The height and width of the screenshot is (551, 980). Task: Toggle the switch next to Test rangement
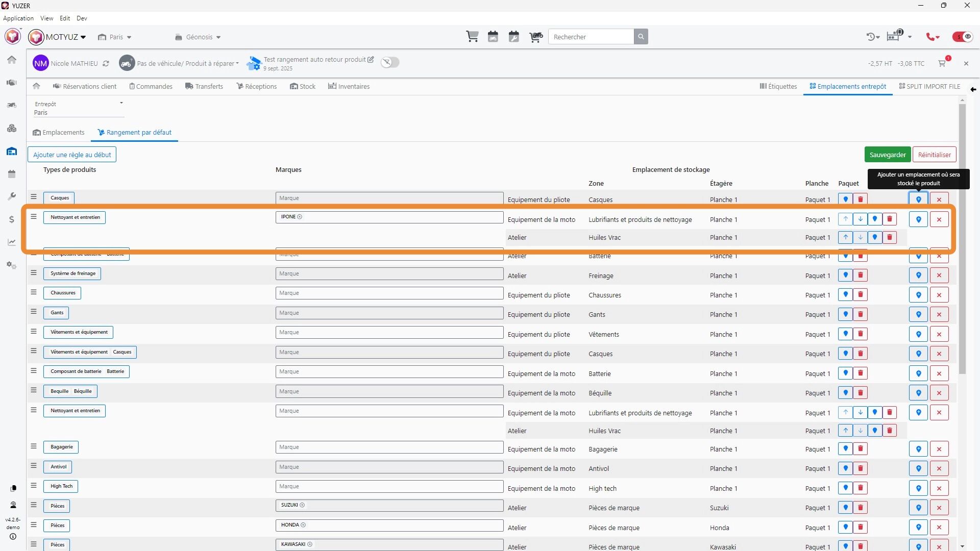coord(390,62)
